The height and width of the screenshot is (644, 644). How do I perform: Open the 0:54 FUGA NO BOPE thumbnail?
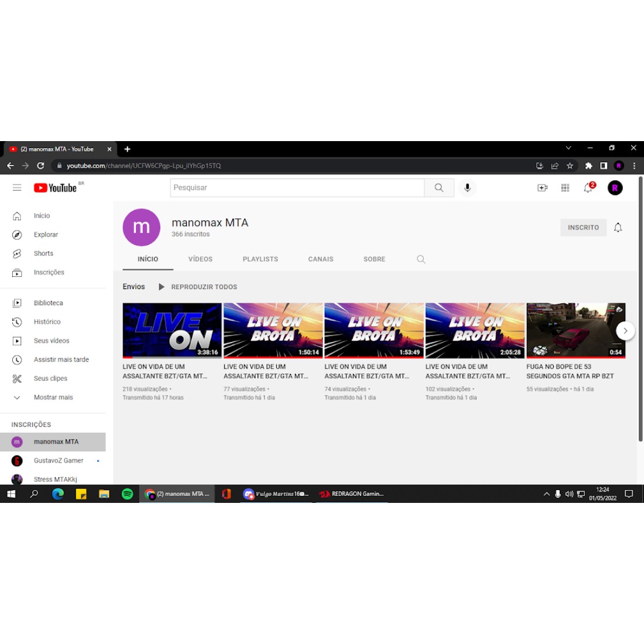(576, 331)
